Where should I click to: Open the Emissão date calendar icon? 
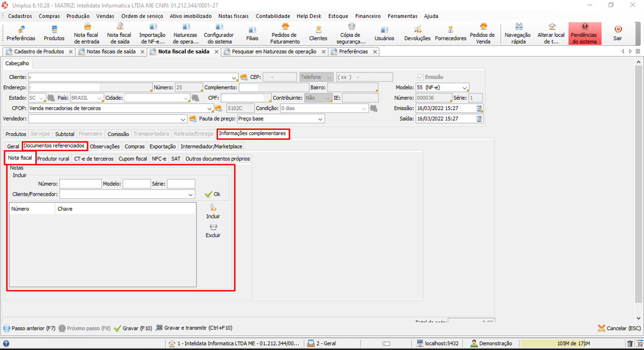point(479,108)
